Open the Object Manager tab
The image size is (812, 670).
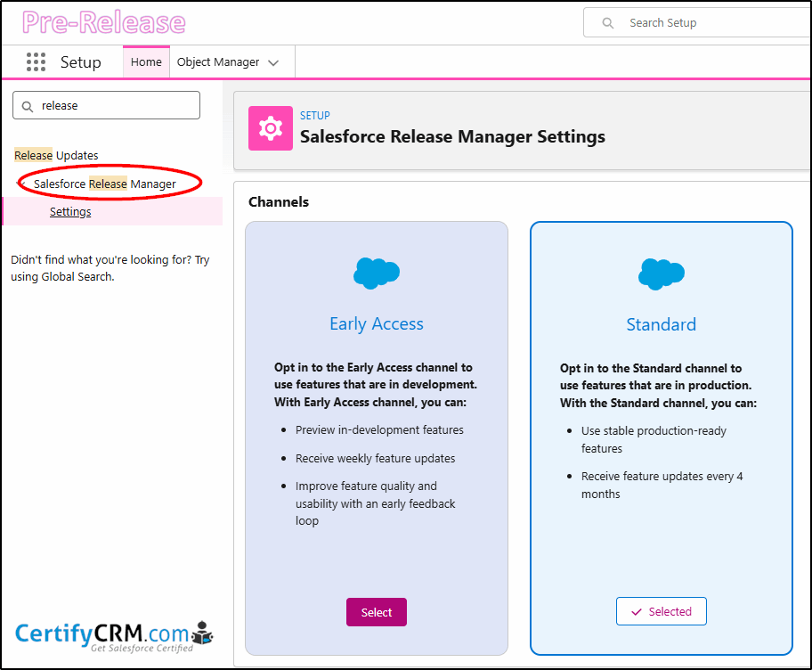tap(218, 62)
